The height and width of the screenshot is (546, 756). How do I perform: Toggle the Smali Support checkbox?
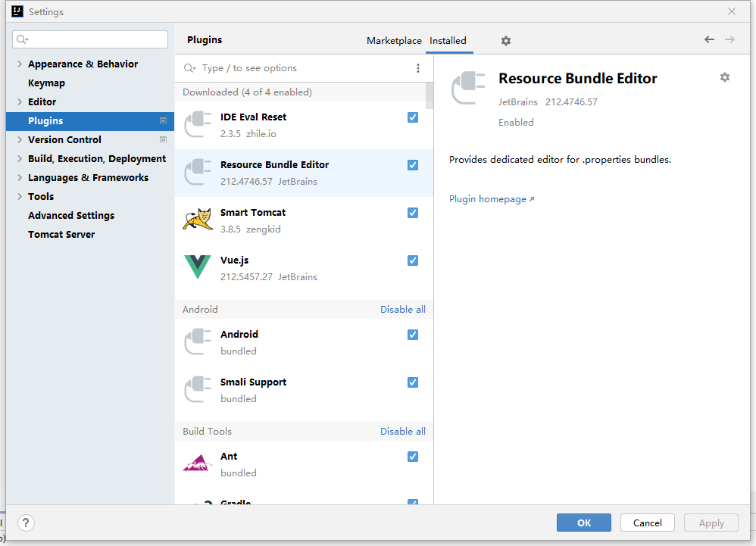click(x=413, y=382)
